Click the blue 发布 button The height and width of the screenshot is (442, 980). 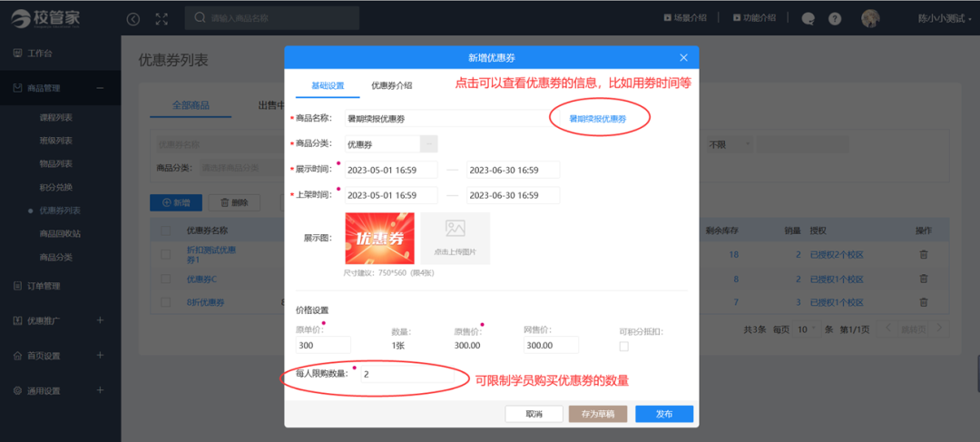(664, 414)
